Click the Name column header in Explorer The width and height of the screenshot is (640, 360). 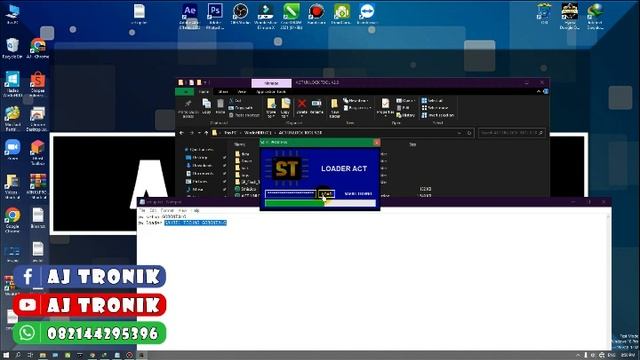(x=240, y=144)
